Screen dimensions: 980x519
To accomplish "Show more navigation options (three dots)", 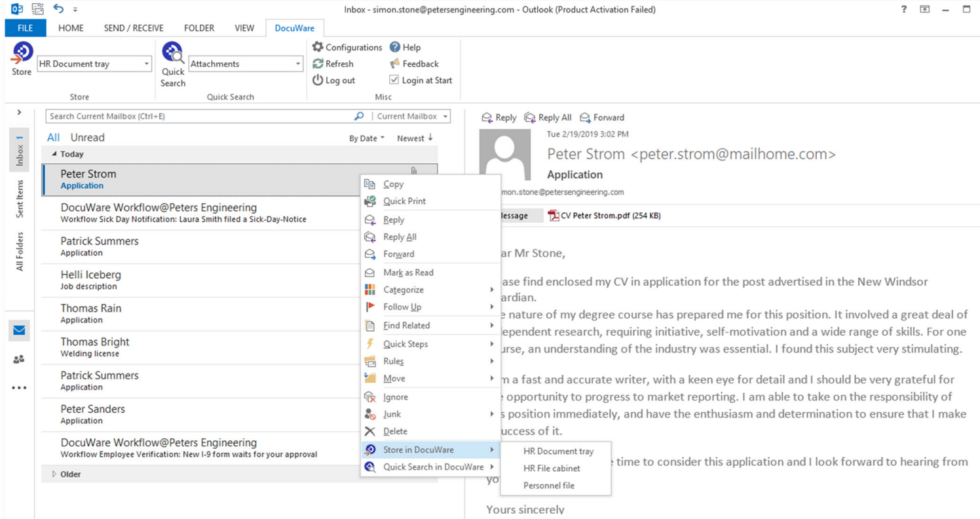I will pos(19,387).
